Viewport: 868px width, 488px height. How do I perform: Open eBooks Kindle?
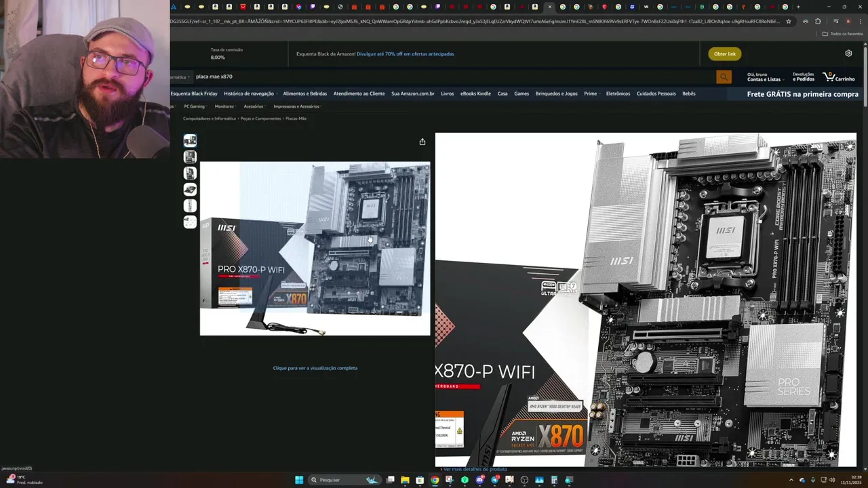click(475, 94)
